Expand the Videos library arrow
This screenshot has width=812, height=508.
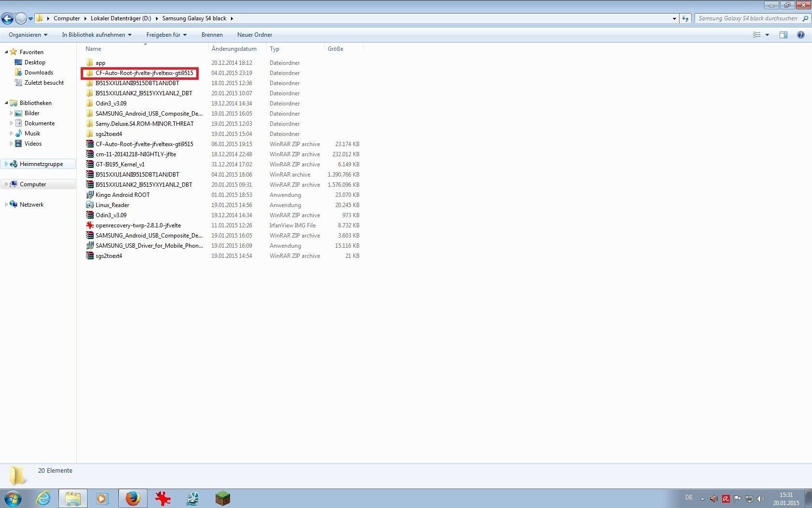[x=11, y=144]
